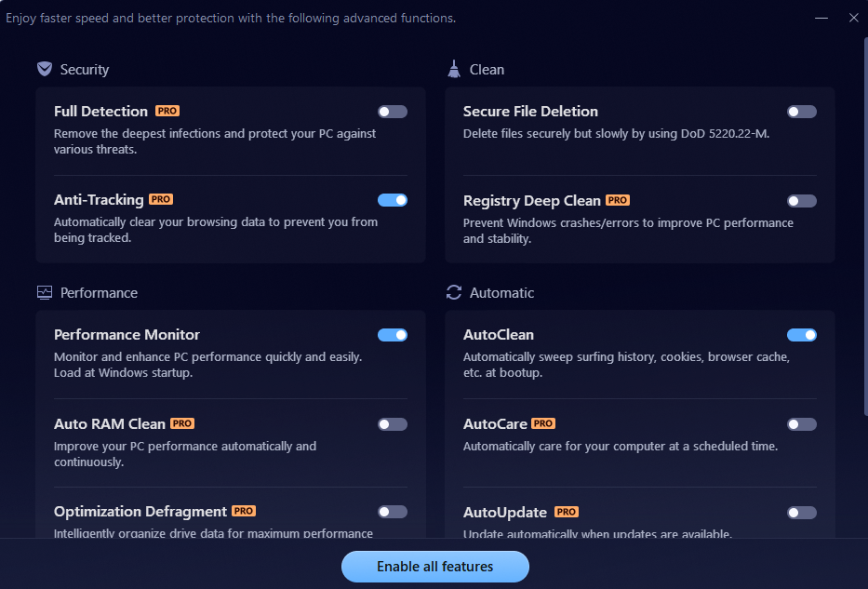Switch on the AutoCare toggle
This screenshot has height=589, width=868.
802,424
